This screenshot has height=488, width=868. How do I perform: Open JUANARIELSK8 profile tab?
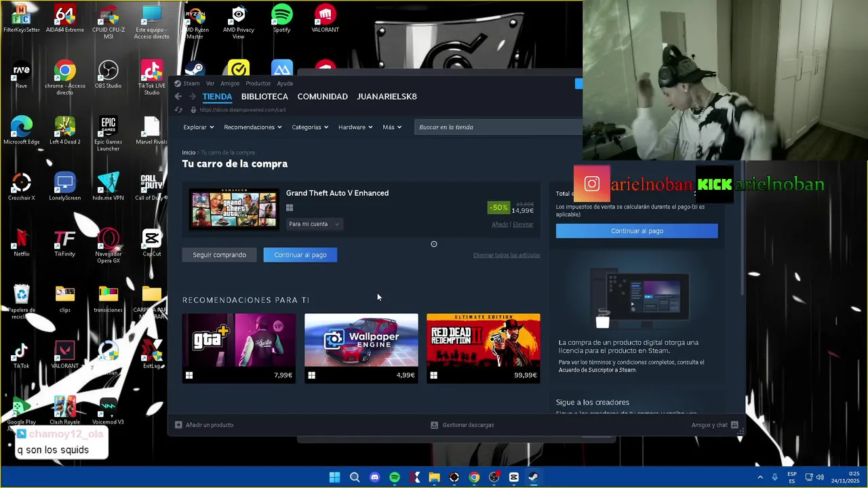(387, 96)
